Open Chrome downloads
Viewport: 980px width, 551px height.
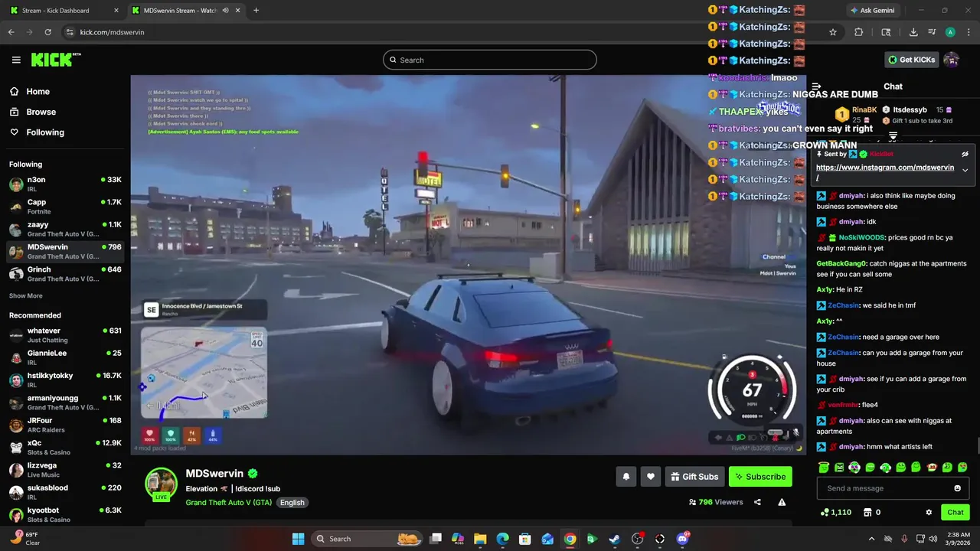click(913, 32)
